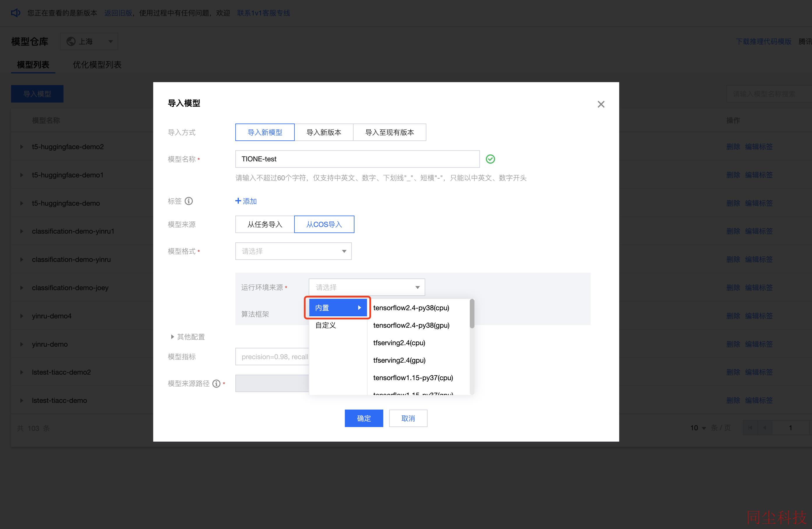
Task: Expand the lstest-tiacc-demo row
Action: pyautogui.click(x=22, y=401)
